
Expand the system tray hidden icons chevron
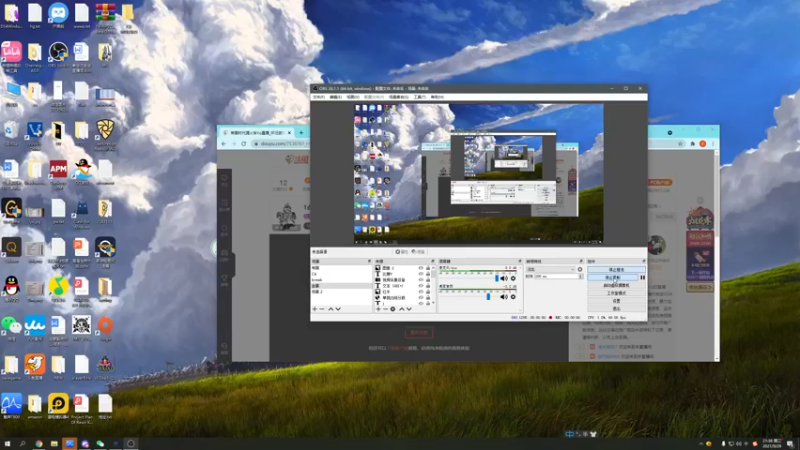701,443
